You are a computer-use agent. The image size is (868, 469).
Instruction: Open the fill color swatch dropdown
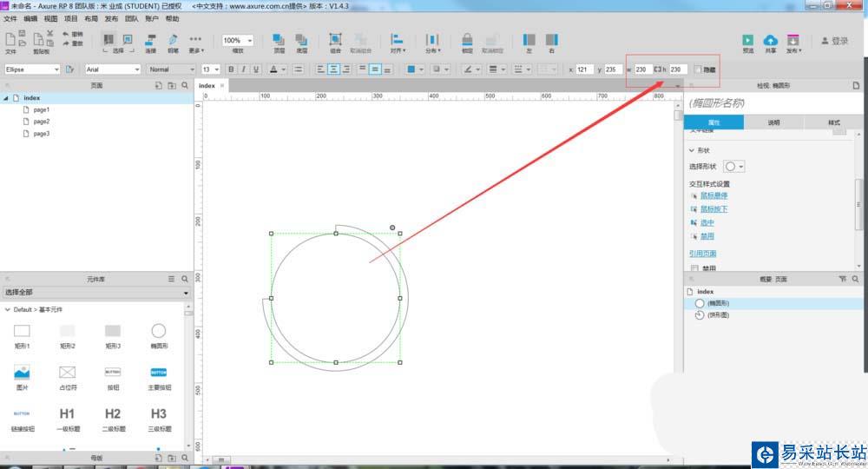click(x=415, y=69)
